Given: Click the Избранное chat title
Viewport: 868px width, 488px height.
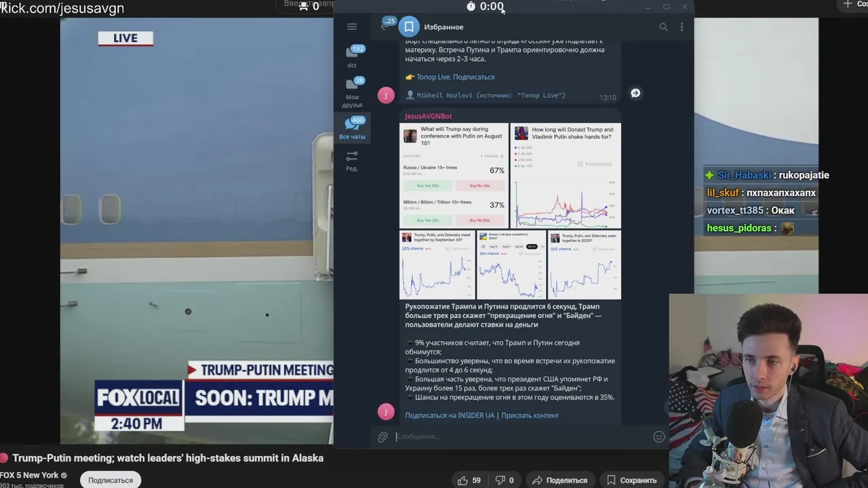Looking at the screenshot, I should (x=443, y=26).
